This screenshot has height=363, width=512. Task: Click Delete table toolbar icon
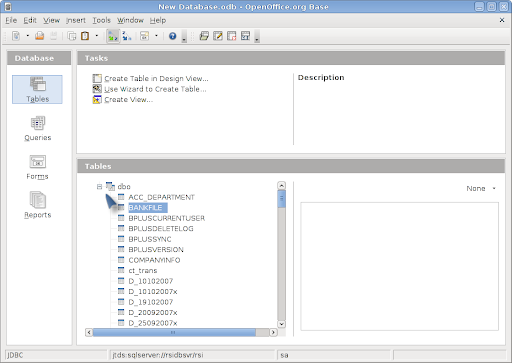coord(232,36)
